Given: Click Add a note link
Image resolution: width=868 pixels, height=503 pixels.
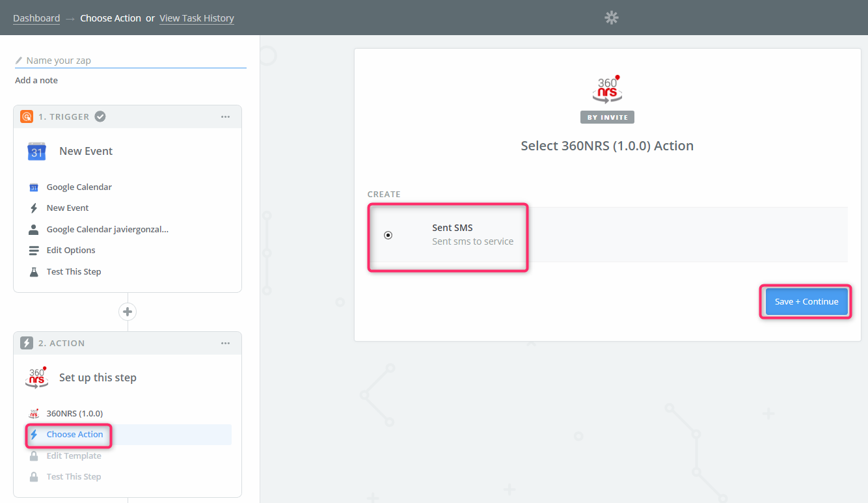Looking at the screenshot, I should tap(36, 81).
